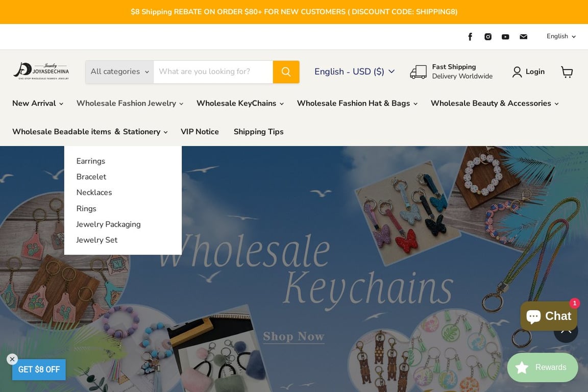Expand Wholesale Fashion Hat & Bags menu
The image size is (588, 392).
[x=357, y=103]
